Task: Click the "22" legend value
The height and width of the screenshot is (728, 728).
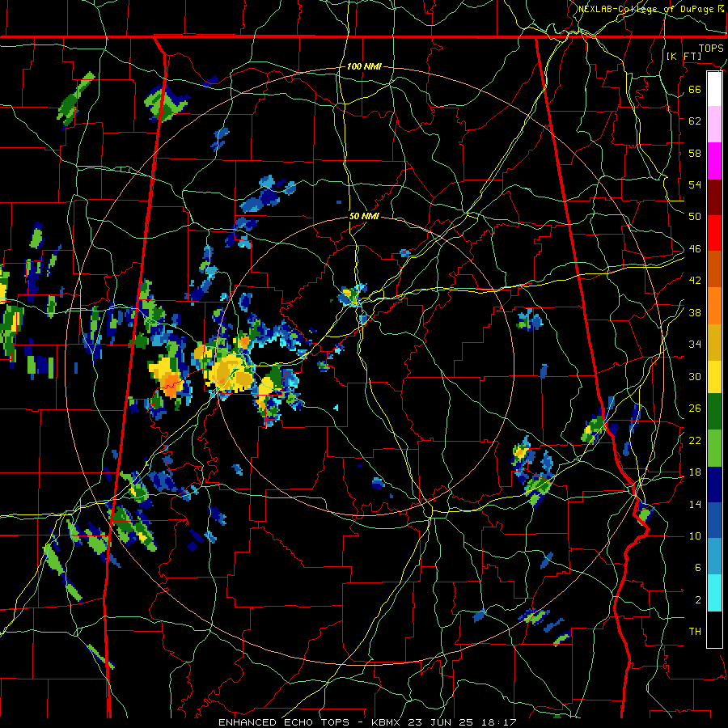Action: (695, 440)
